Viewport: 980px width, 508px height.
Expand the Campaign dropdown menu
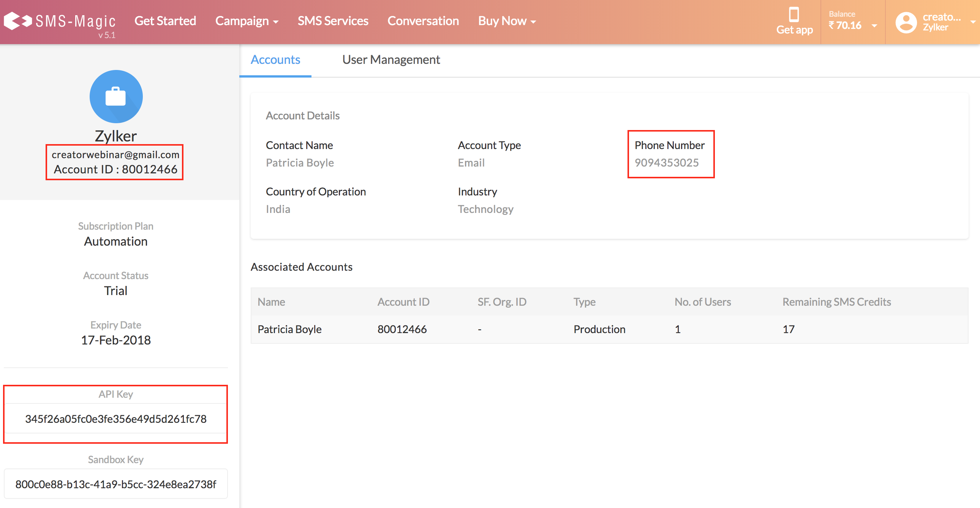(247, 21)
